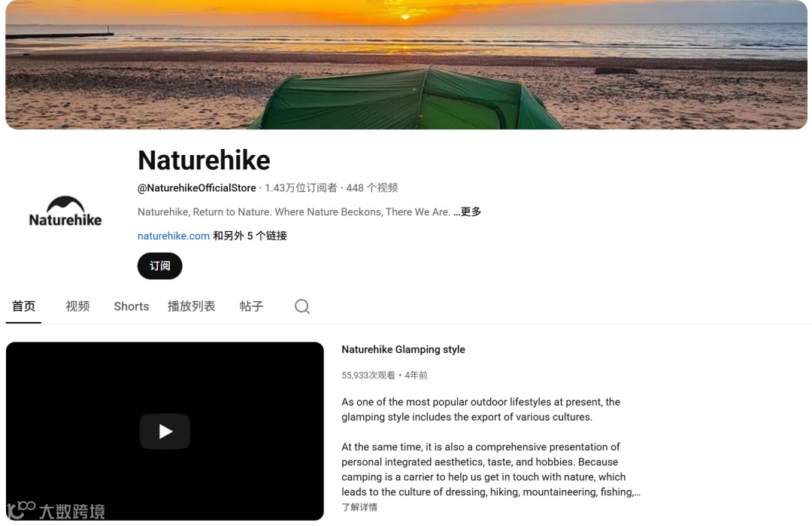
Task: Open Naturehike Glamping style video title
Action: pos(403,349)
